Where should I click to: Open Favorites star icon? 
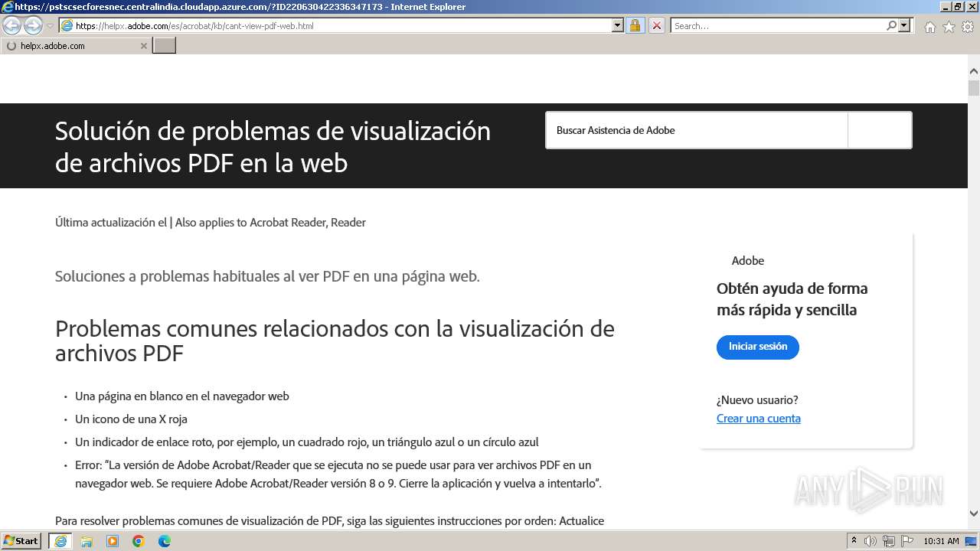tap(949, 27)
